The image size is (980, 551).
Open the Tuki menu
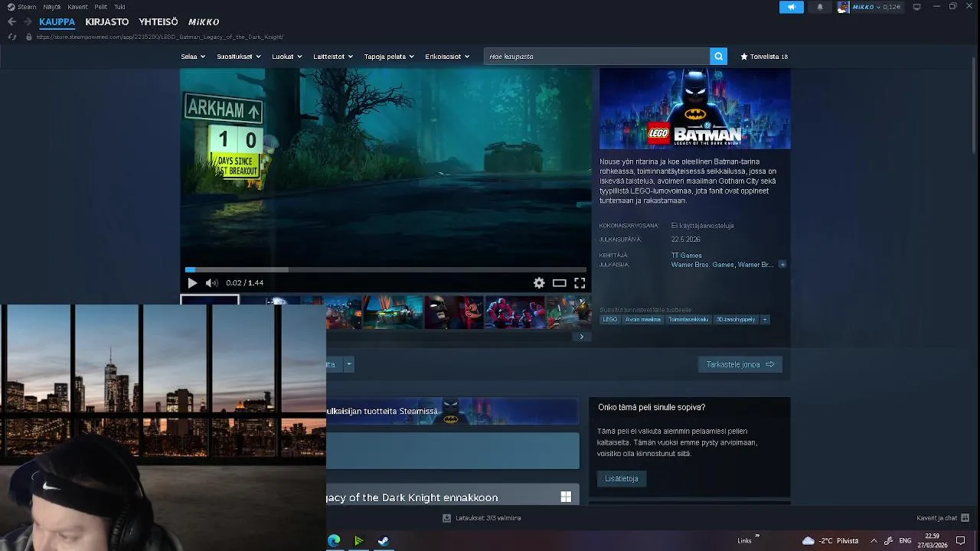click(119, 7)
